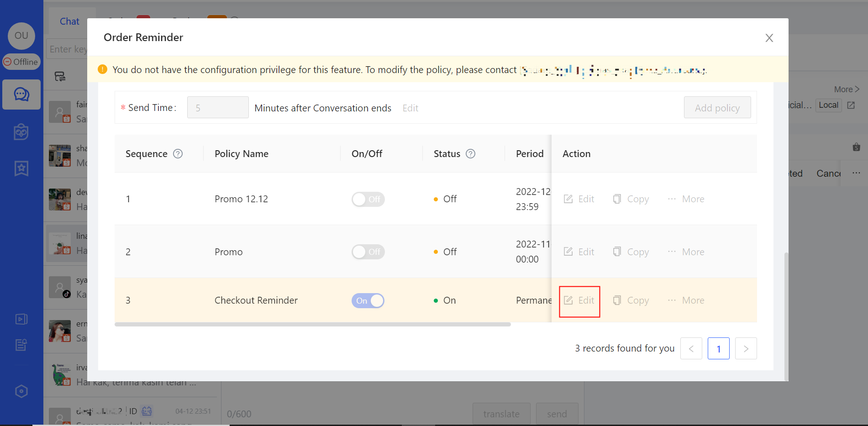
Task: Toggle the Promo 12.12 policy switch
Action: pos(368,200)
